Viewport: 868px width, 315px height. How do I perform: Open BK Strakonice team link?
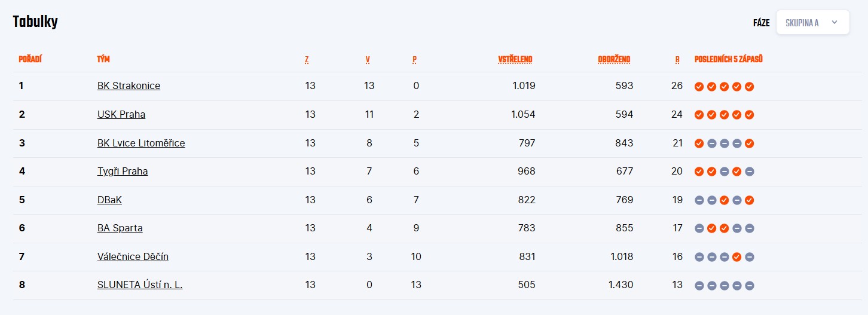(x=129, y=85)
